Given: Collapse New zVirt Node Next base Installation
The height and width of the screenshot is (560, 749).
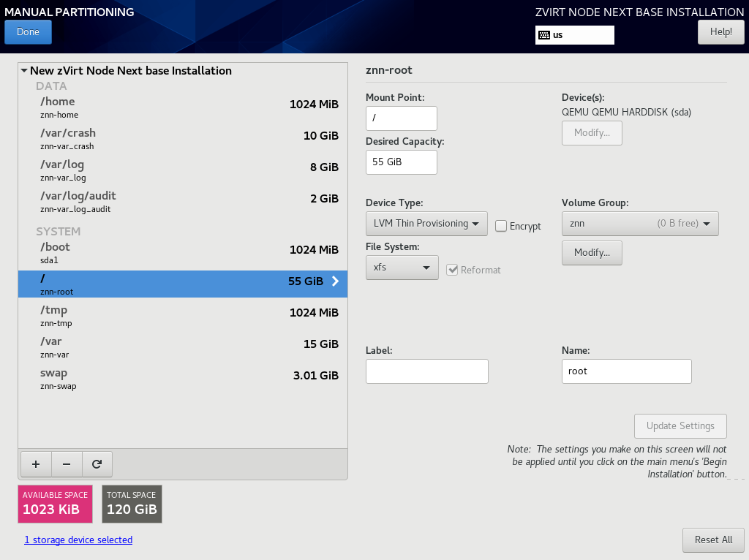Looking at the screenshot, I should 24,71.
